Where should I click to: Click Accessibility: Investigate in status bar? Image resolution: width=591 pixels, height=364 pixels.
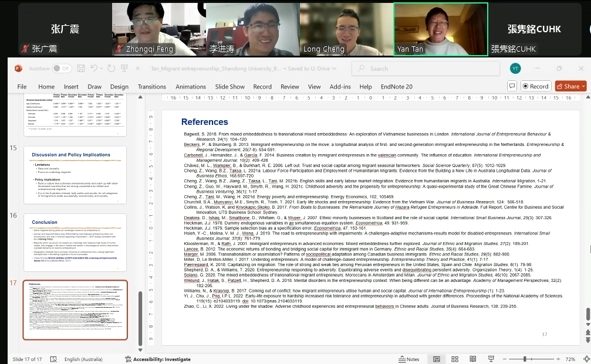(x=157, y=359)
